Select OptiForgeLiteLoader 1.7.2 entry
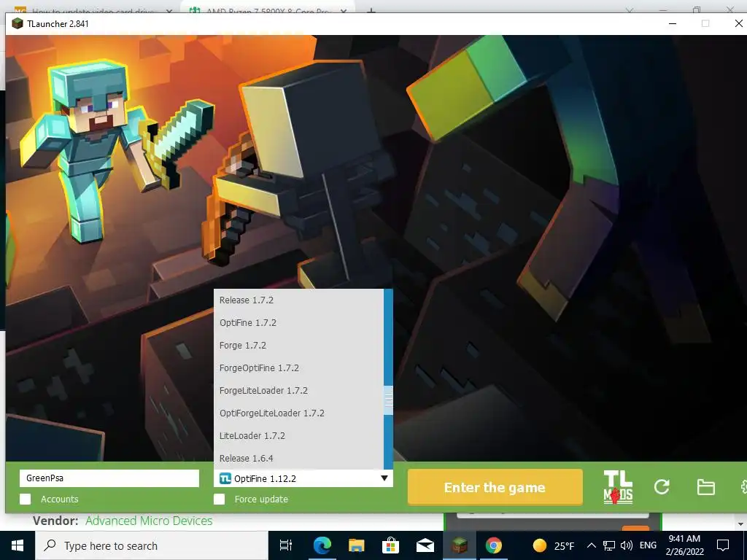747x560 pixels. (x=298, y=413)
